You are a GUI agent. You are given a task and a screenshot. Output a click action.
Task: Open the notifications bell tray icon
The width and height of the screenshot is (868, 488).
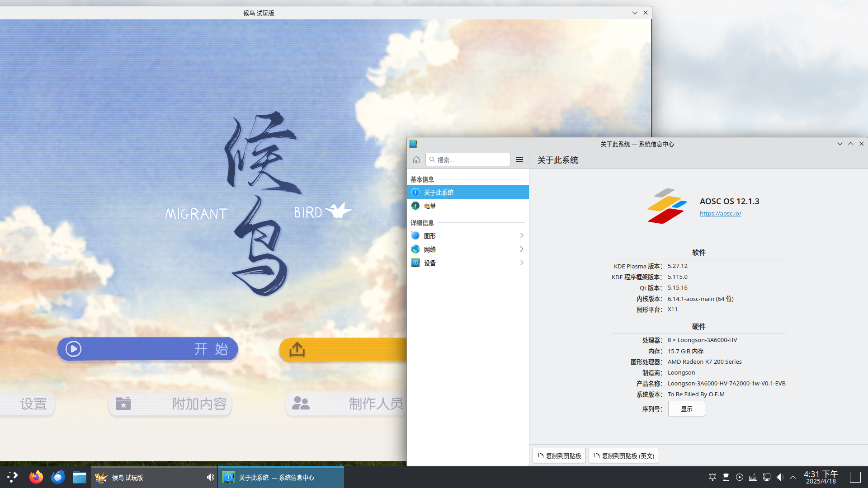712,477
